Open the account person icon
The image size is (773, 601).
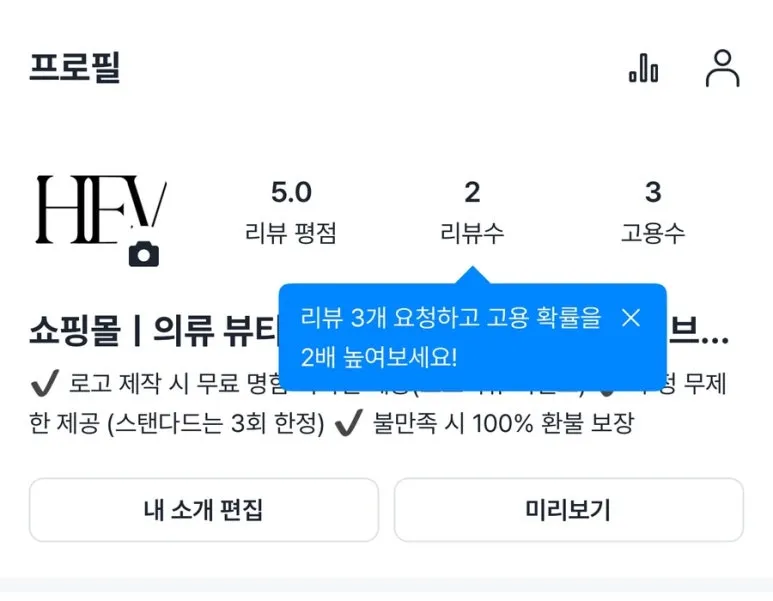(x=722, y=68)
